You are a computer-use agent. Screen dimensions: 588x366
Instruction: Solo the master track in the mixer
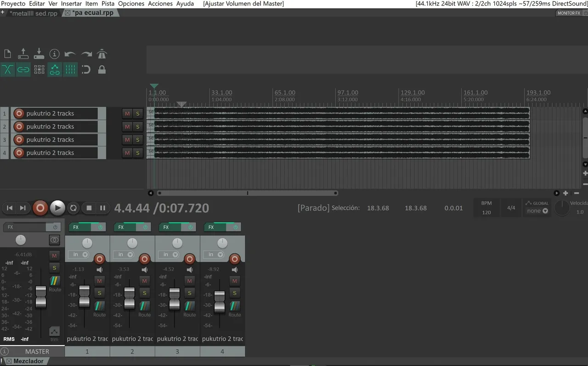click(54, 268)
